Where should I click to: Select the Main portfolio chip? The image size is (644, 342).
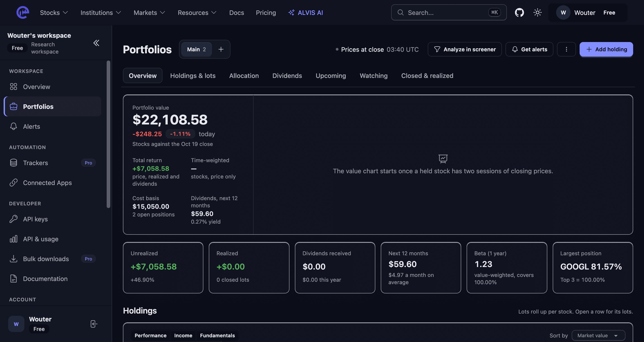197,49
